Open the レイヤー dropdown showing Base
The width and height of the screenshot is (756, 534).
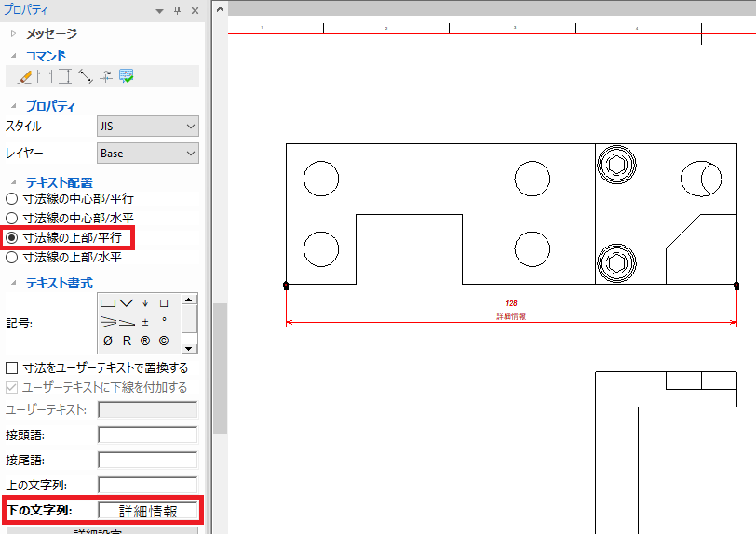pyautogui.click(x=148, y=153)
